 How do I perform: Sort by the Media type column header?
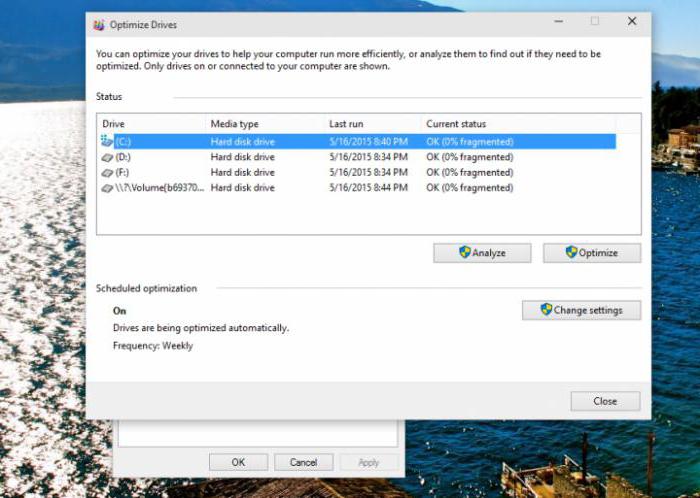coord(263,124)
